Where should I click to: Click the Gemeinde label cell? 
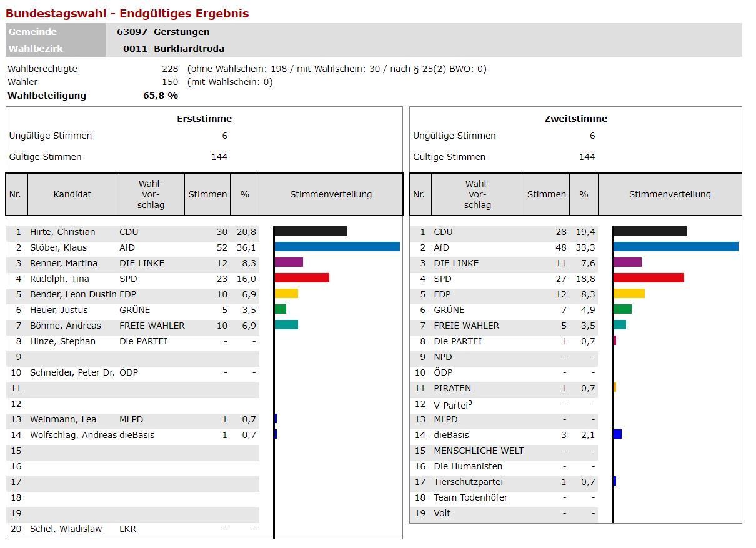[32, 32]
